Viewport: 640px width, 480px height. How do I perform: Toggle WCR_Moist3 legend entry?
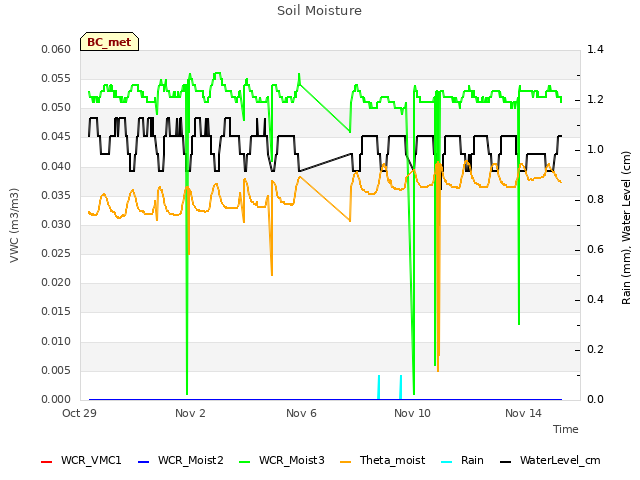(x=282, y=461)
